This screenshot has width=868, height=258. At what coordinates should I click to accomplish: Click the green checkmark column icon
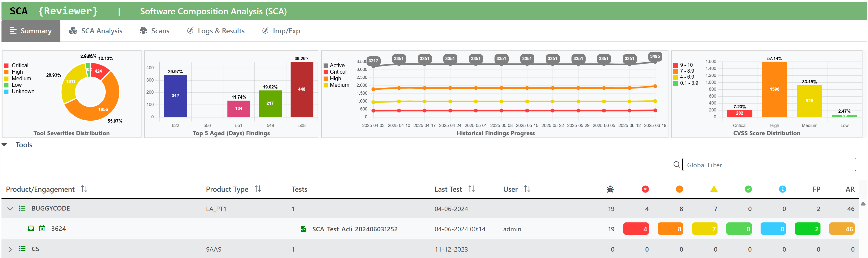click(x=748, y=189)
